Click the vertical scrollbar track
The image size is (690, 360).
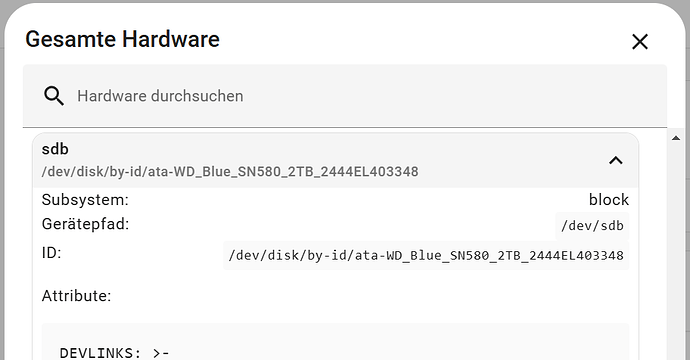[x=676, y=251]
